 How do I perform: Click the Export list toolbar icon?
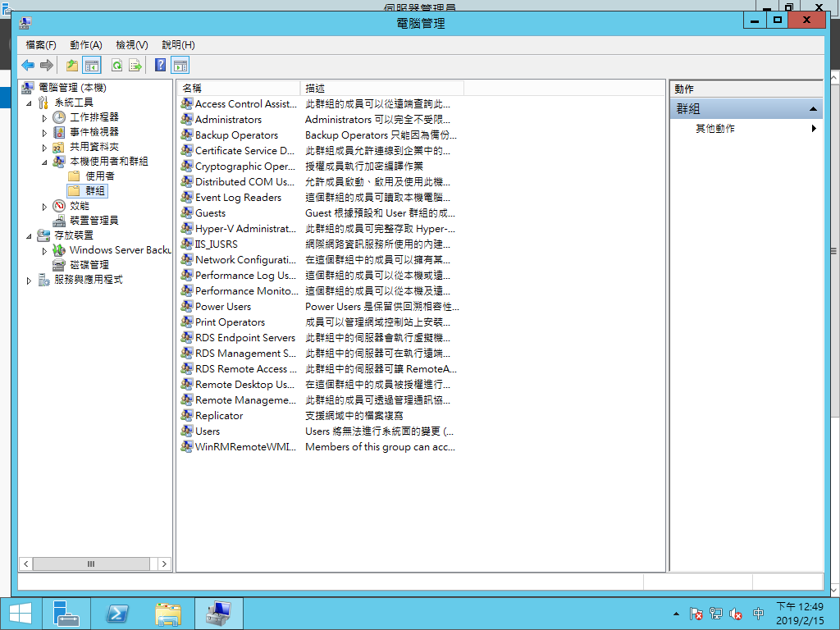[x=135, y=66]
